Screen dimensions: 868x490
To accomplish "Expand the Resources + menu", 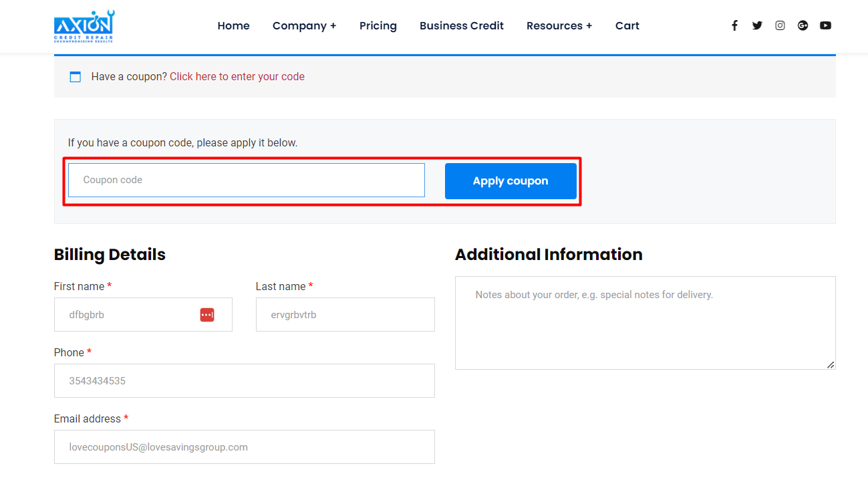I will click(559, 25).
